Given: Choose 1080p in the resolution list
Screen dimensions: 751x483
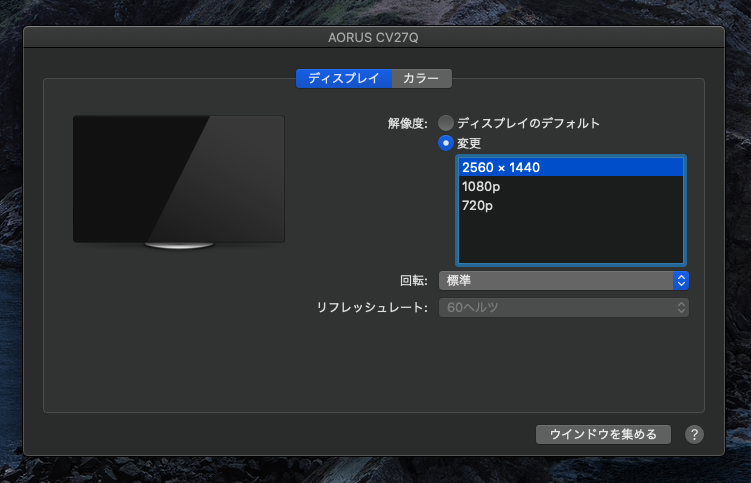Looking at the screenshot, I should coord(571,186).
